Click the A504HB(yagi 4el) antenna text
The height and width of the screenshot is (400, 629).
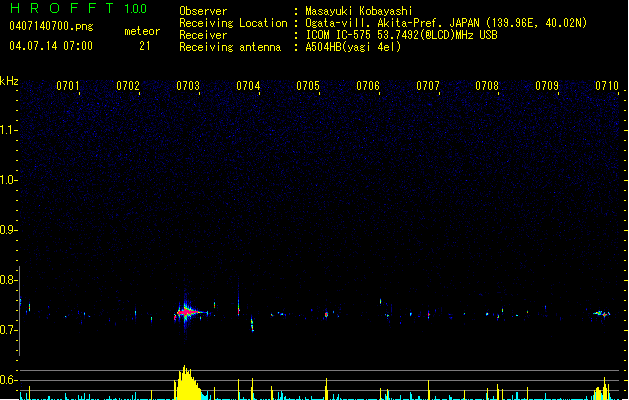(353, 47)
